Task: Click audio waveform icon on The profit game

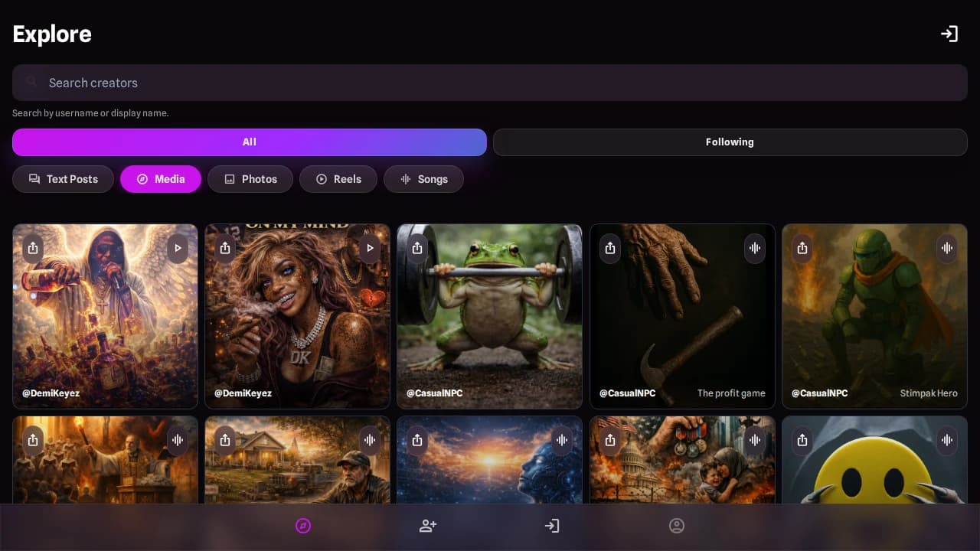Action: [755, 248]
